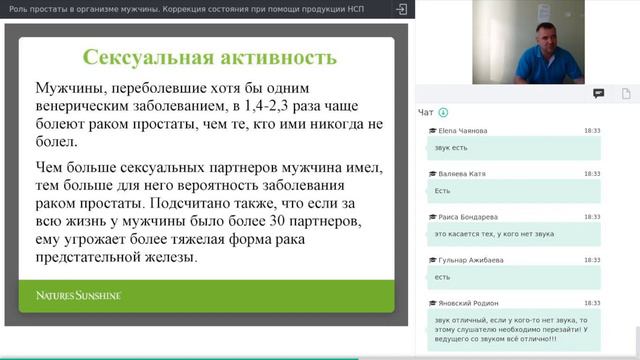Image resolution: width=640 pixels, height=360 pixels.
Task: Click the chat scroll-down arrow icon
Action: [443, 112]
